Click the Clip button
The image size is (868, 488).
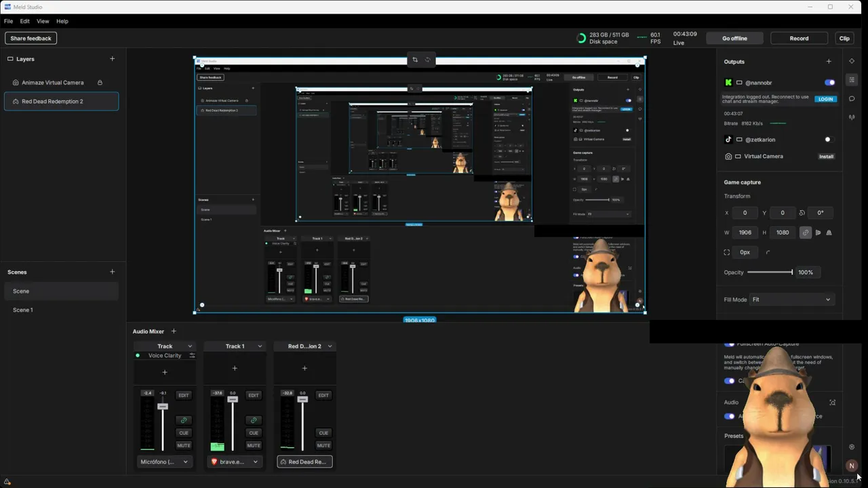coord(844,39)
